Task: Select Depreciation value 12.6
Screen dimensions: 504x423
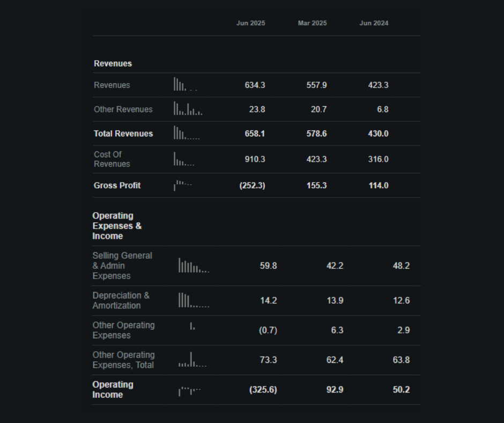Action: pos(402,301)
